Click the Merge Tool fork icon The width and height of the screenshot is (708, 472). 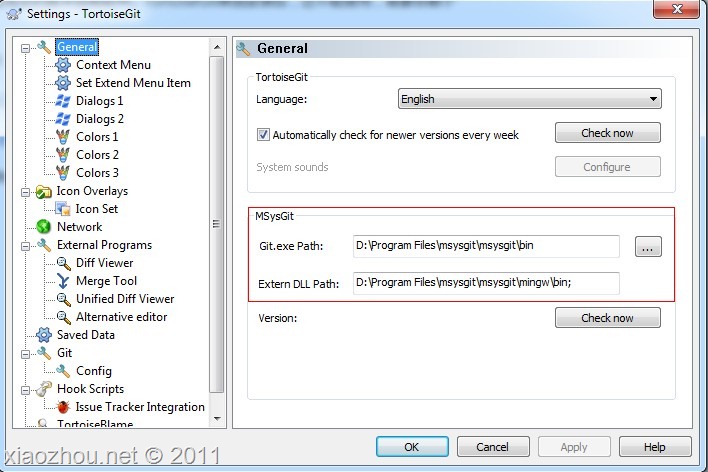63,281
